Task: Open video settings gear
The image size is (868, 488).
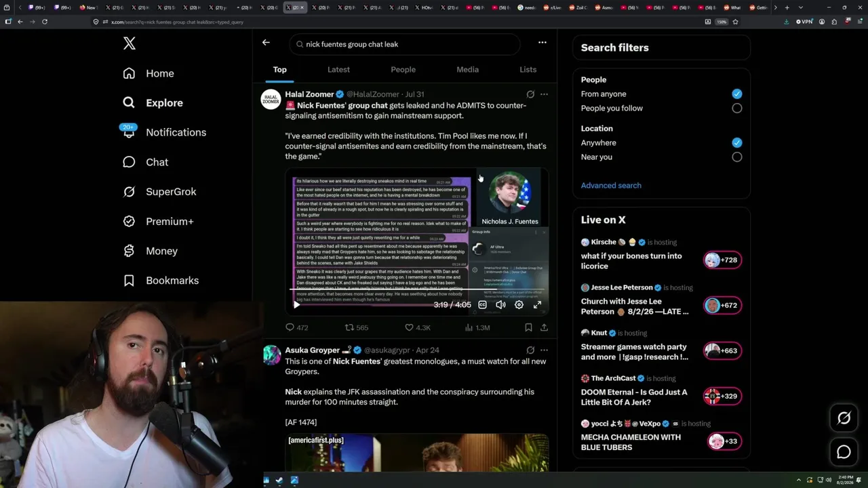Action: (519, 305)
